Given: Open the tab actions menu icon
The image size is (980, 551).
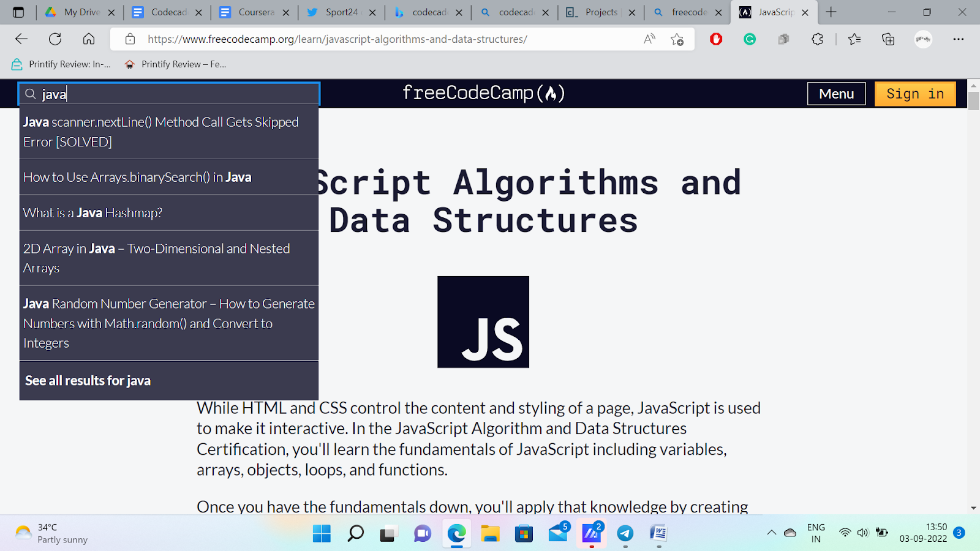Looking at the screenshot, I should [18, 12].
